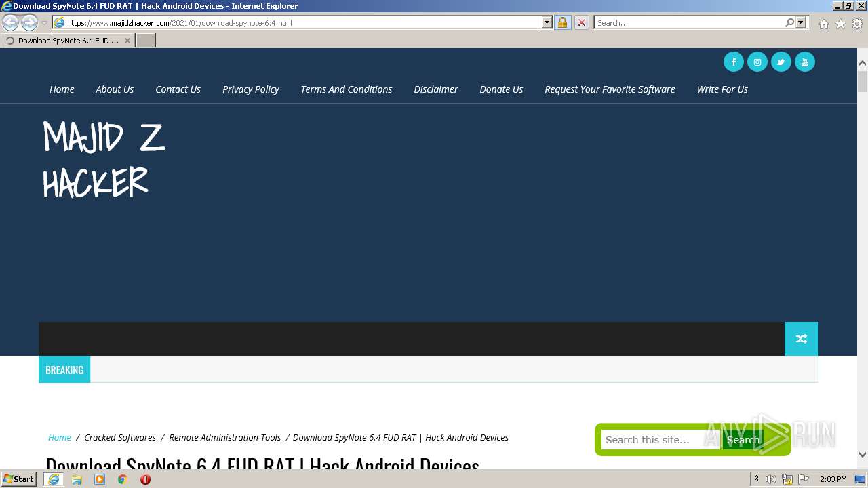868x488 pixels.
Task: Open the Contact Us menu item
Action: 178,89
